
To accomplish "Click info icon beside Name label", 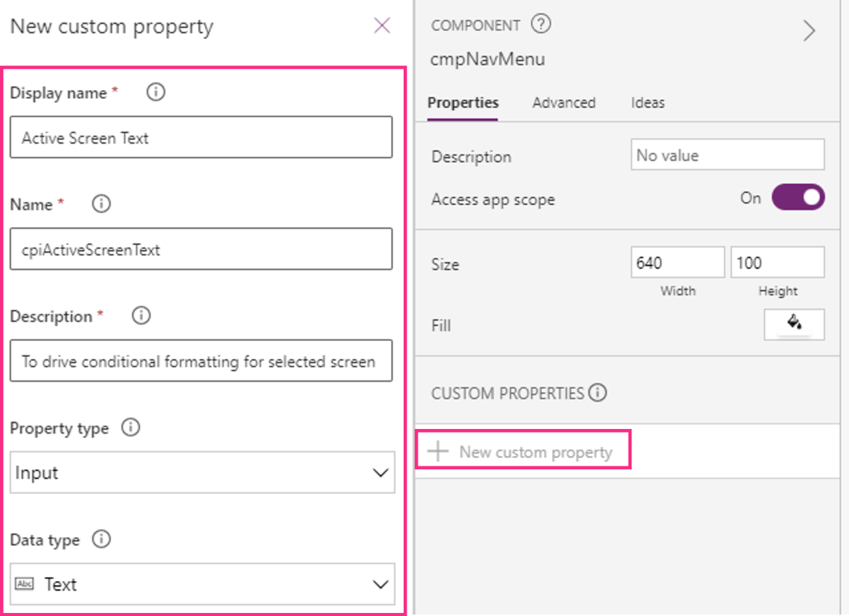I will point(101,203).
